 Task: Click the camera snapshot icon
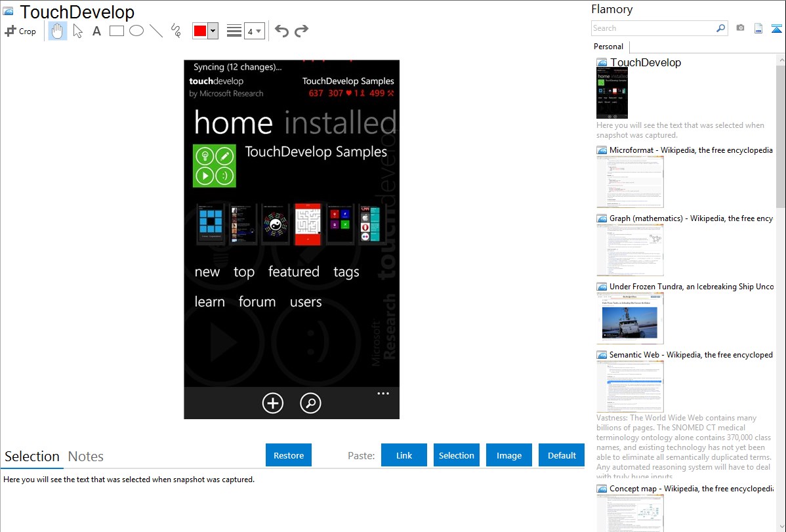tap(740, 28)
